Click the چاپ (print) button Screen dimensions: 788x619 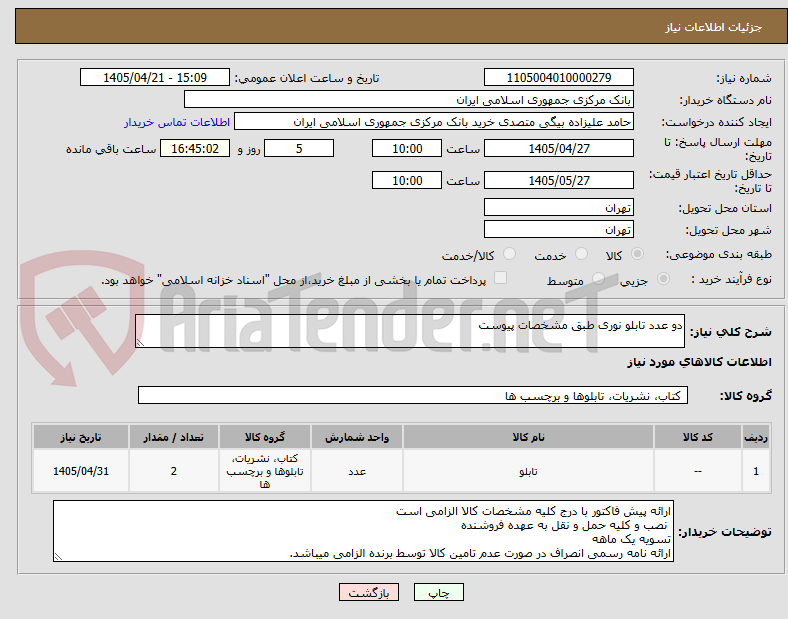pyautogui.click(x=438, y=592)
